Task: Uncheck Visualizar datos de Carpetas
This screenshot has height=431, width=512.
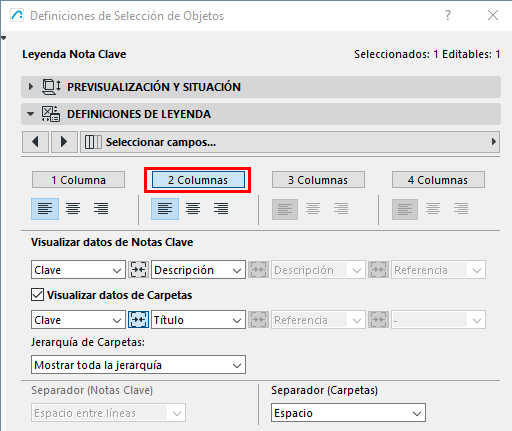Action: pos(37,295)
